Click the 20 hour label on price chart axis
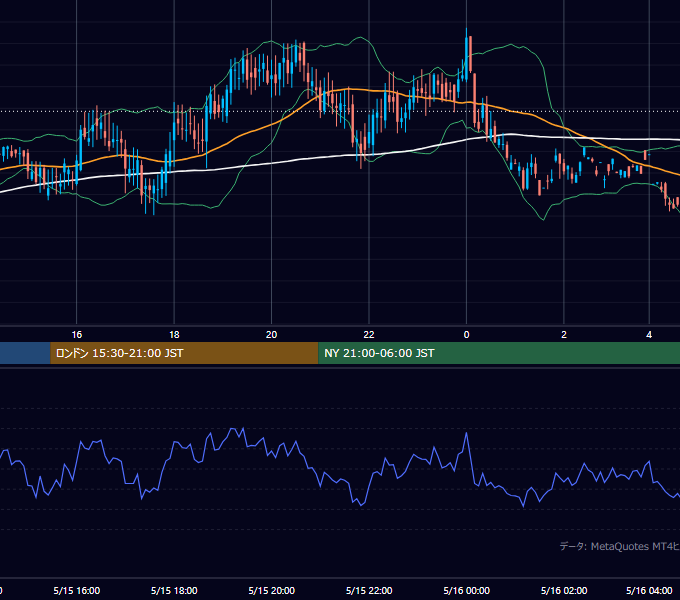The image size is (680, 600). tap(271, 335)
